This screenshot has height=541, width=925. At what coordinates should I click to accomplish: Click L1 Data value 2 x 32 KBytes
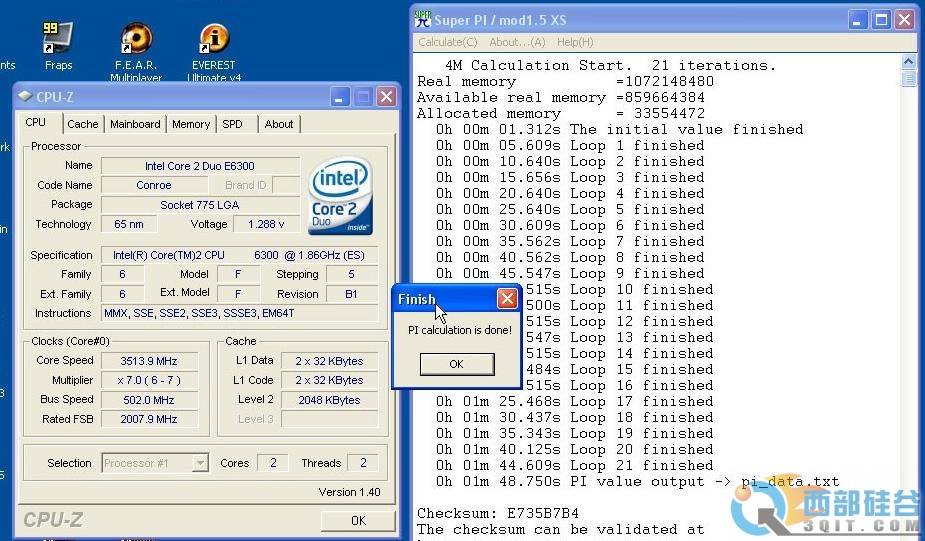(329, 361)
